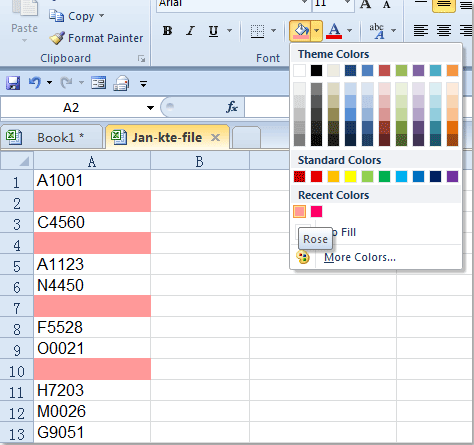The image size is (474, 445).
Task: Toggle Underline formatting
Action: (x=213, y=31)
